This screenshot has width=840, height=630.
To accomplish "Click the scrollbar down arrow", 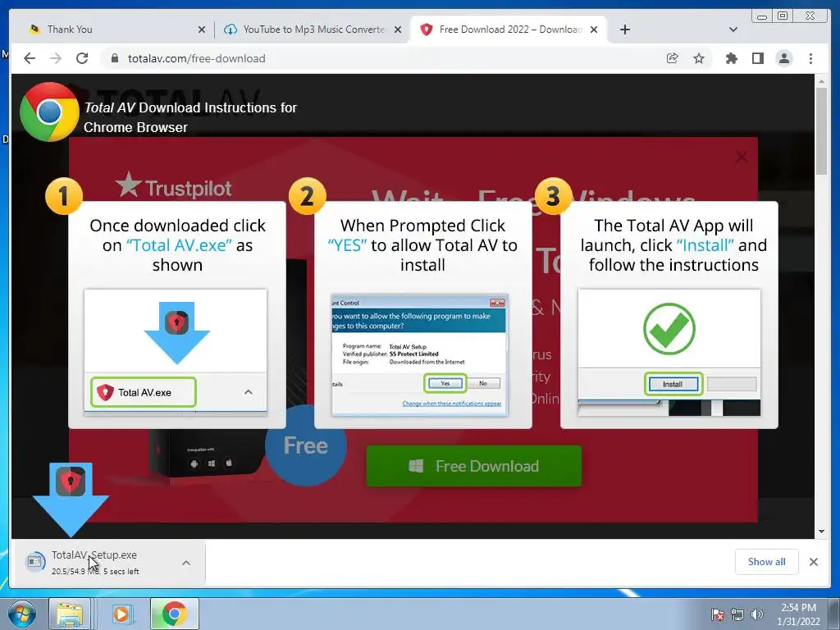I will pyautogui.click(x=821, y=532).
